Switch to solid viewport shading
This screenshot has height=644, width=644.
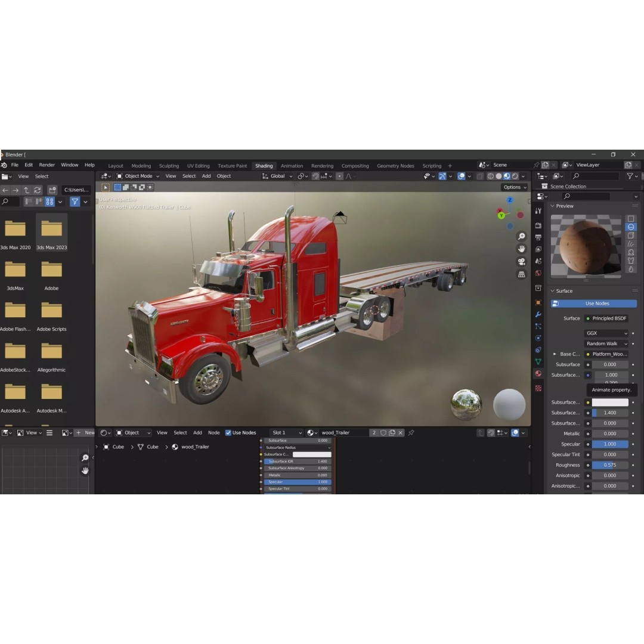499,176
